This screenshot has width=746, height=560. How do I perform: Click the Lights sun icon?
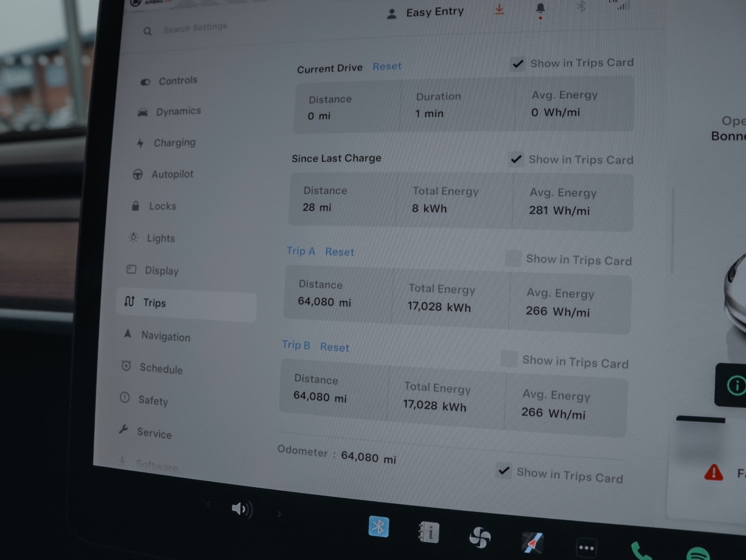tap(133, 237)
